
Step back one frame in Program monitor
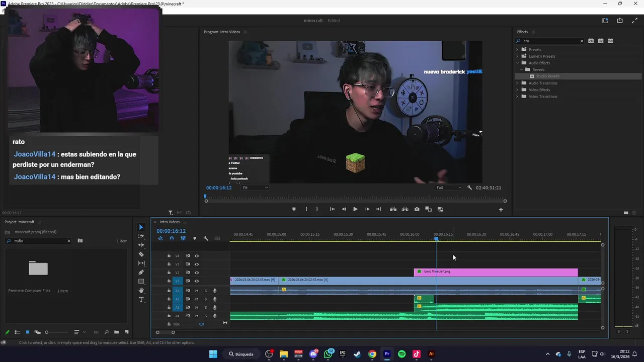pyautogui.click(x=344, y=209)
